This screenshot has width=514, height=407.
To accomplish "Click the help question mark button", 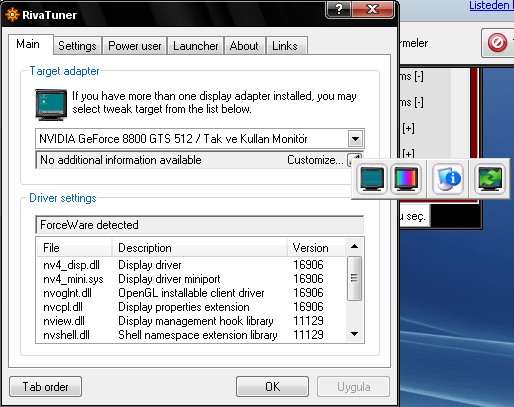I will point(339,9).
